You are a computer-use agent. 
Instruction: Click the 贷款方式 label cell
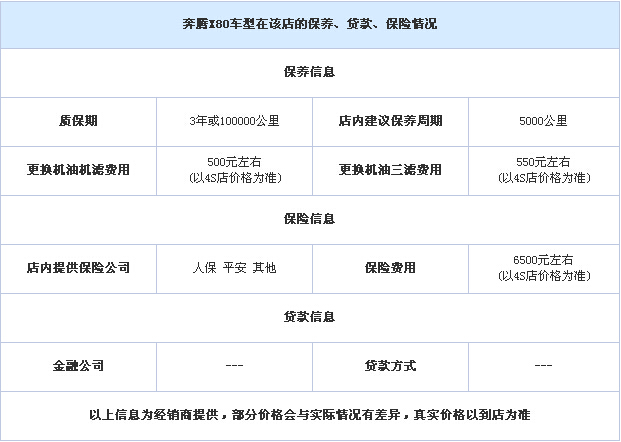click(x=391, y=366)
